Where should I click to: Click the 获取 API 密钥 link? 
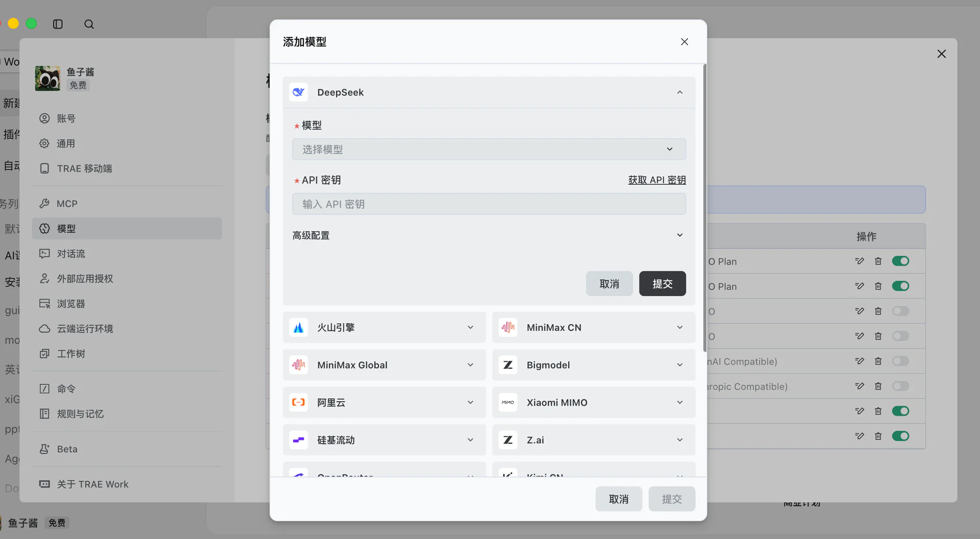point(657,180)
